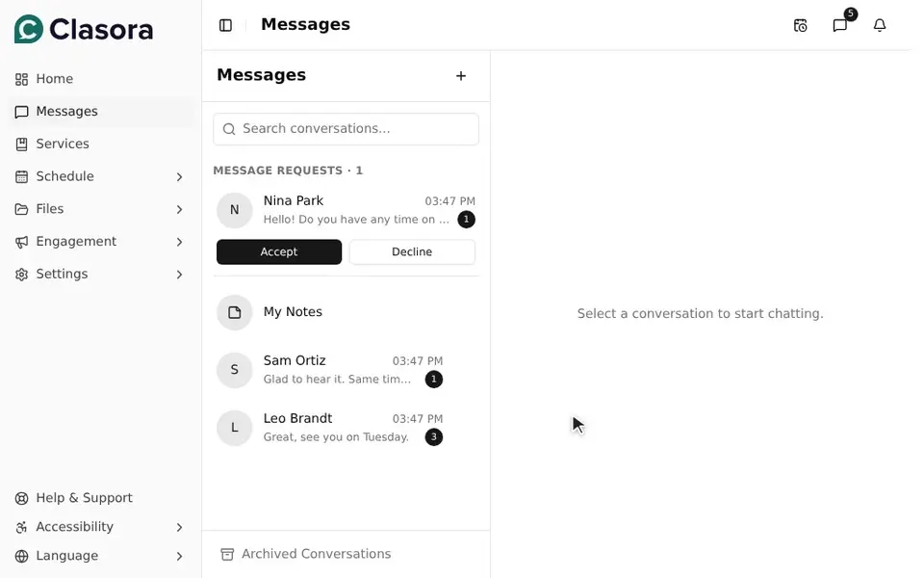The height and width of the screenshot is (578, 924).
Task: Click the Settings menu label
Action: tap(62, 275)
